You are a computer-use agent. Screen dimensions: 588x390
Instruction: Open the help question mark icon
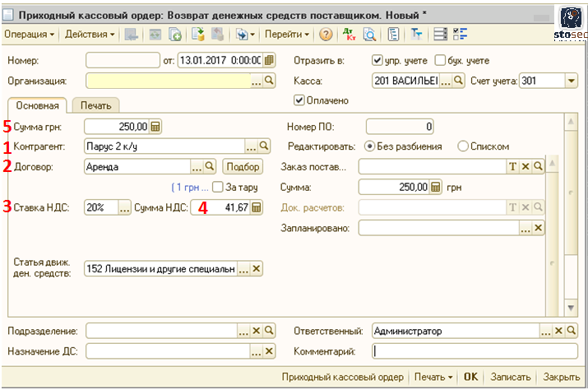(326, 35)
